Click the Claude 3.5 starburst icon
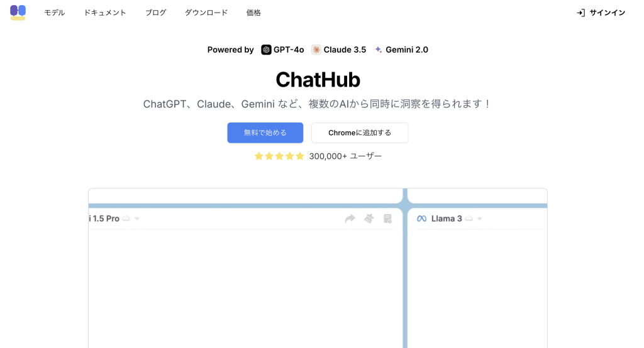The height and width of the screenshot is (348, 644). coord(316,50)
